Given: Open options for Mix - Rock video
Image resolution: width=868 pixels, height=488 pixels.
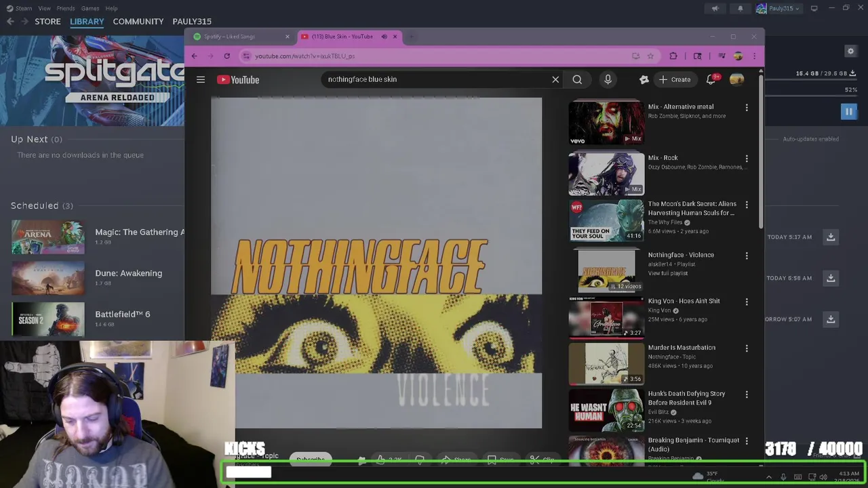Looking at the screenshot, I should pos(747,159).
